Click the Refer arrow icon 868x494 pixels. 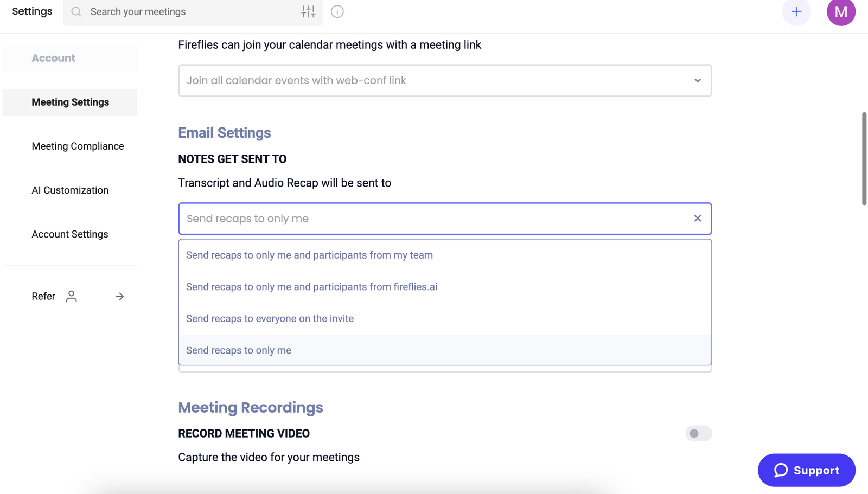[120, 296]
